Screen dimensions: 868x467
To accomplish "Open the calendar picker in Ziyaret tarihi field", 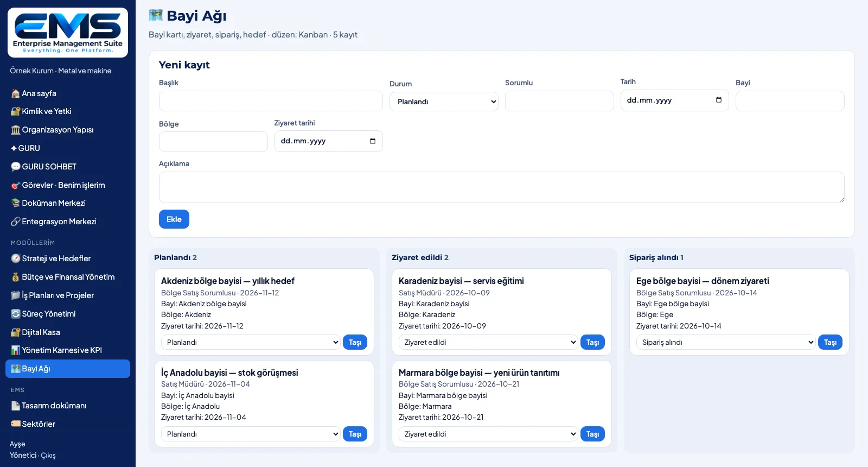I will coord(373,141).
